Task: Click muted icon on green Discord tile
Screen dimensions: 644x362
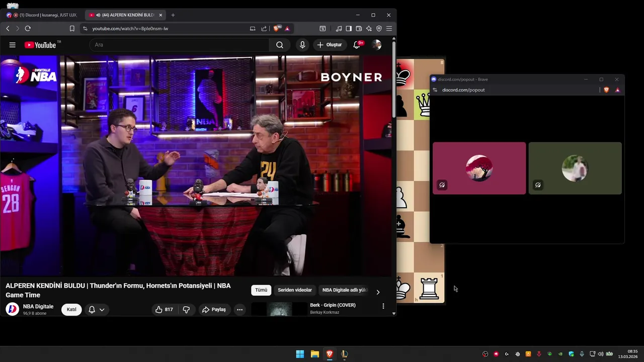Action: (x=538, y=185)
